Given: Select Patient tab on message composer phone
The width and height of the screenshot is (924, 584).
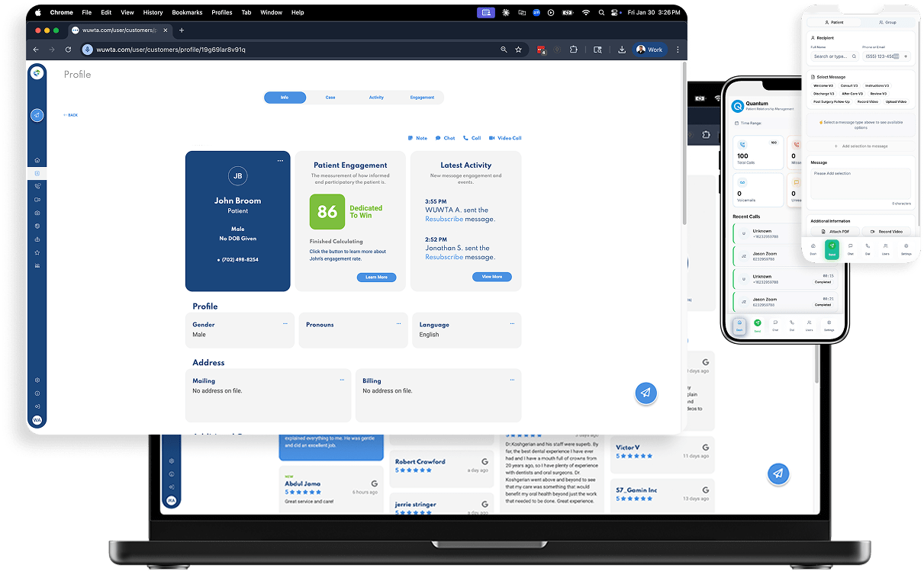Looking at the screenshot, I should [x=835, y=23].
